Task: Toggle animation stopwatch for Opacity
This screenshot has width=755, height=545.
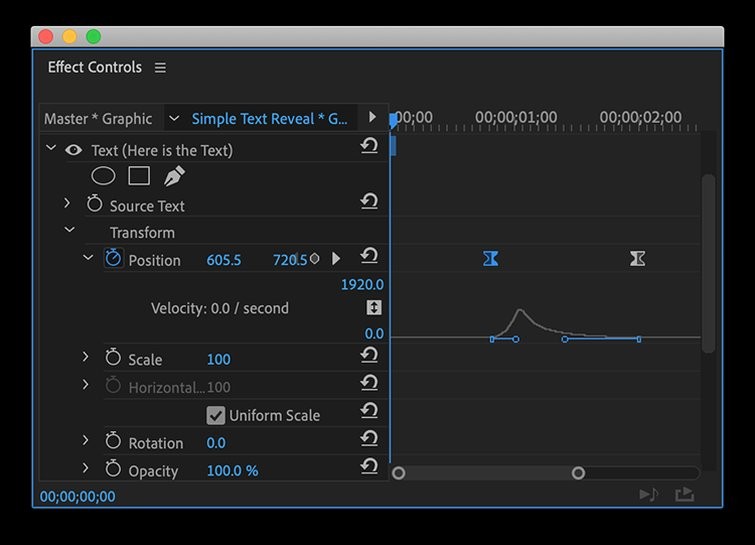Action: pyautogui.click(x=113, y=468)
